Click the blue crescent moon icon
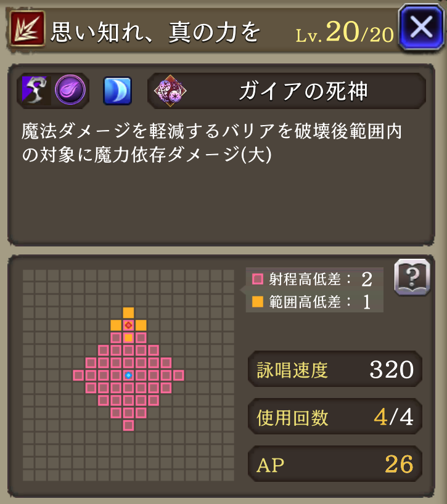Image resolution: width=447 pixels, height=504 pixels. pos(117,91)
